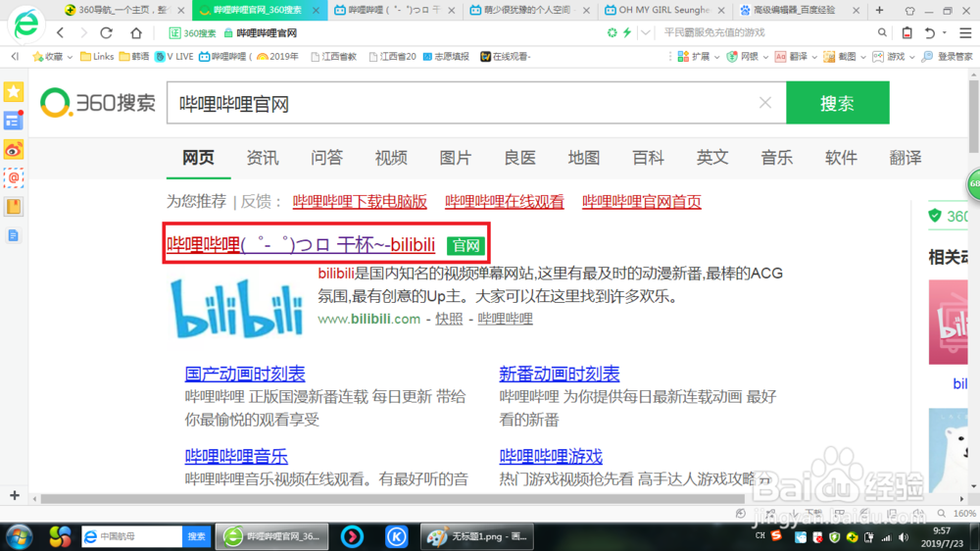Open the 快照 cached snapshot link
Image resolution: width=980 pixels, height=551 pixels.
[x=449, y=319]
